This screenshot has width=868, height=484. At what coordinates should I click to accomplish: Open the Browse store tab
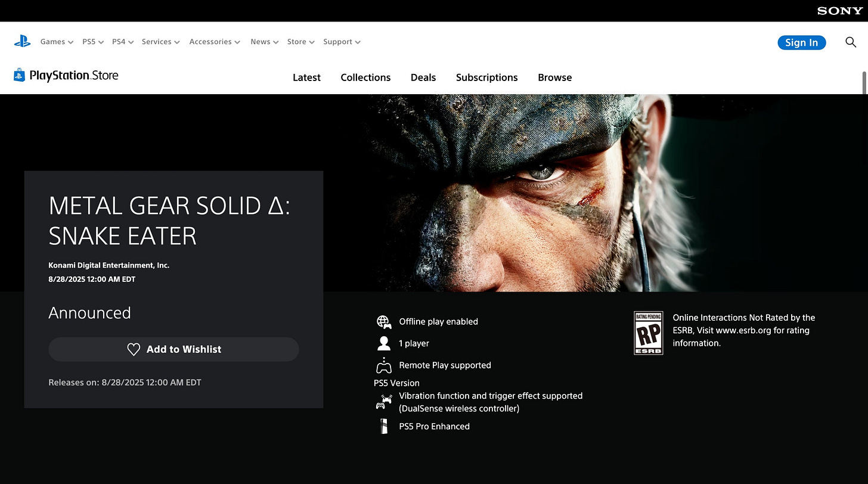point(554,77)
